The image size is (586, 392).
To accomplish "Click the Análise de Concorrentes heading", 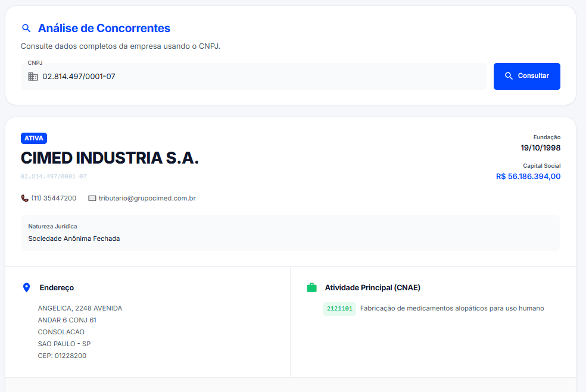I will pos(104,29).
